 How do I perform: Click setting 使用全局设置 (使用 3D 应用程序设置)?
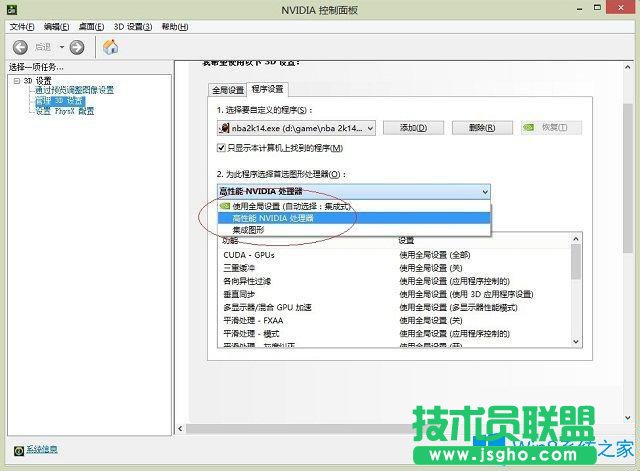[x=466, y=294]
